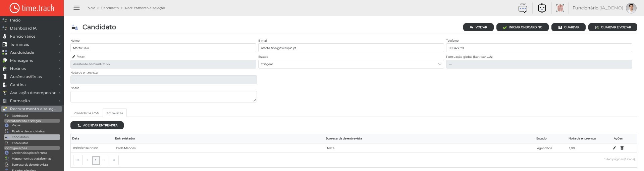Click the Assiduidade sidebar icon

pyautogui.click(x=5, y=52)
